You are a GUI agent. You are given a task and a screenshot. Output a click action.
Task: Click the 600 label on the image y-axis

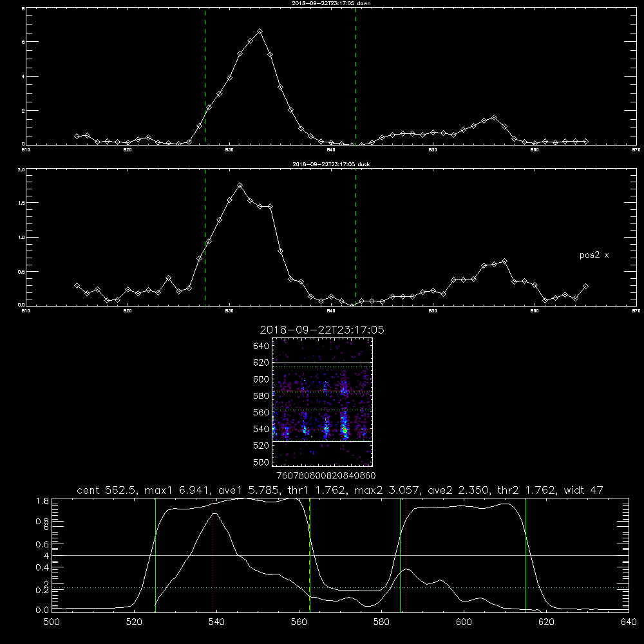[261, 379]
